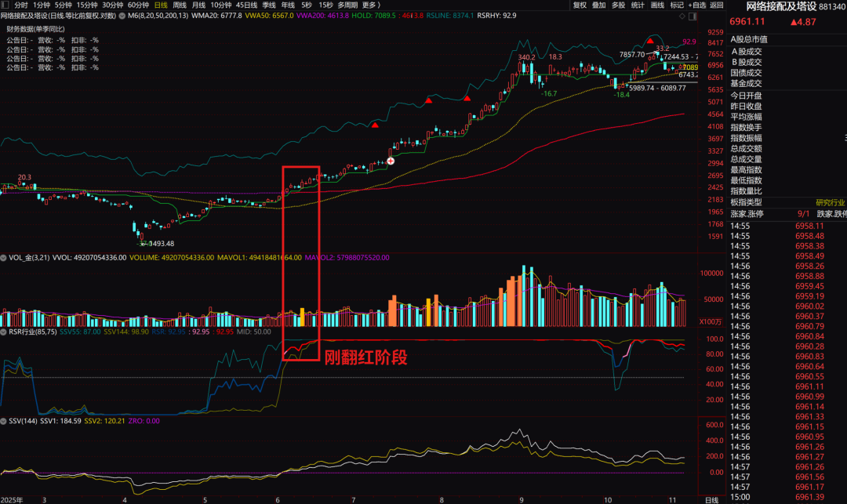Click the 统计 statistics button
The width and height of the screenshot is (847, 504).
pos(638,5)
